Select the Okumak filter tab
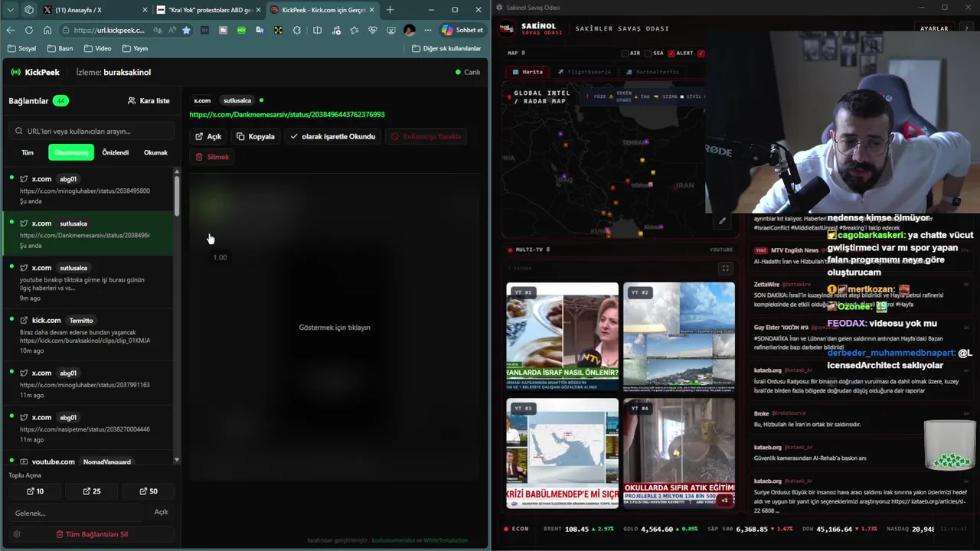 pos(155,152)
